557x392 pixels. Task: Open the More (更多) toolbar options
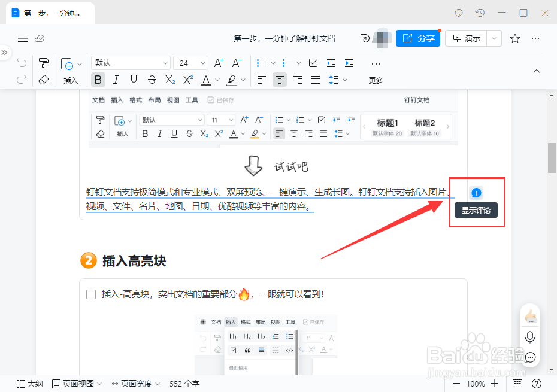(376, 72)
